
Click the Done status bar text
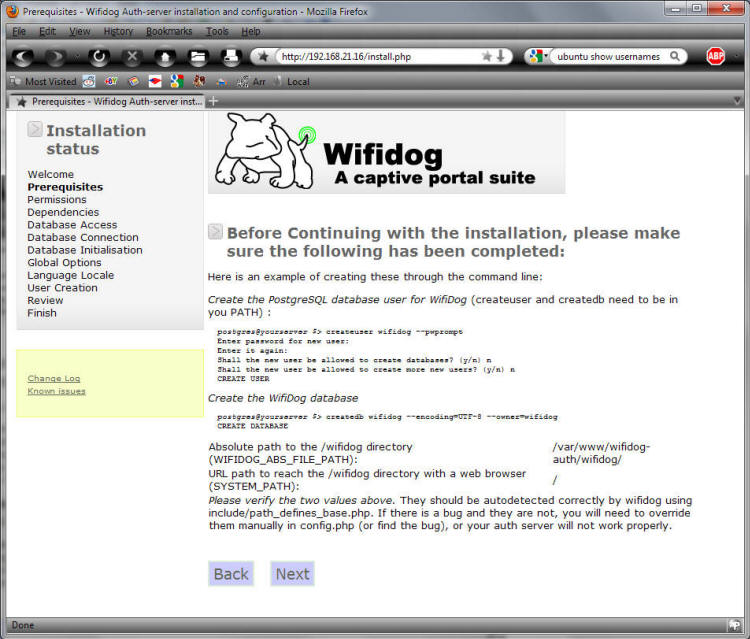[22, 625]
